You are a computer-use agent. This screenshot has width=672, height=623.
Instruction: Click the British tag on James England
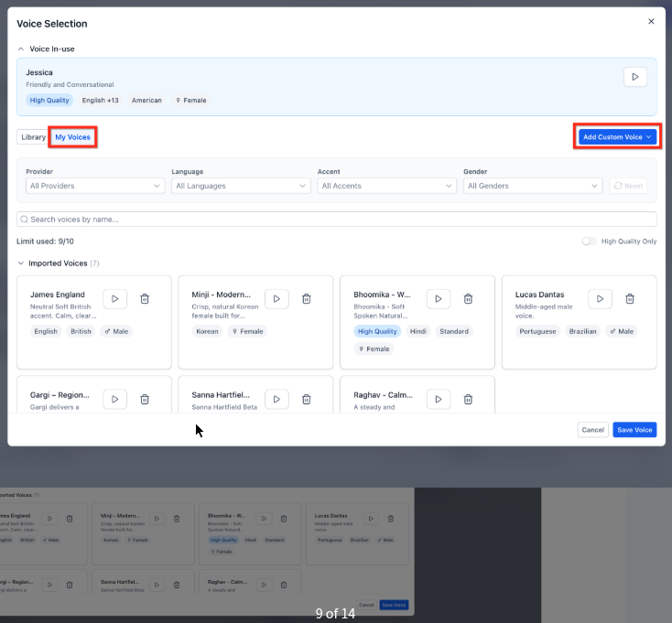tap(81, 331)
